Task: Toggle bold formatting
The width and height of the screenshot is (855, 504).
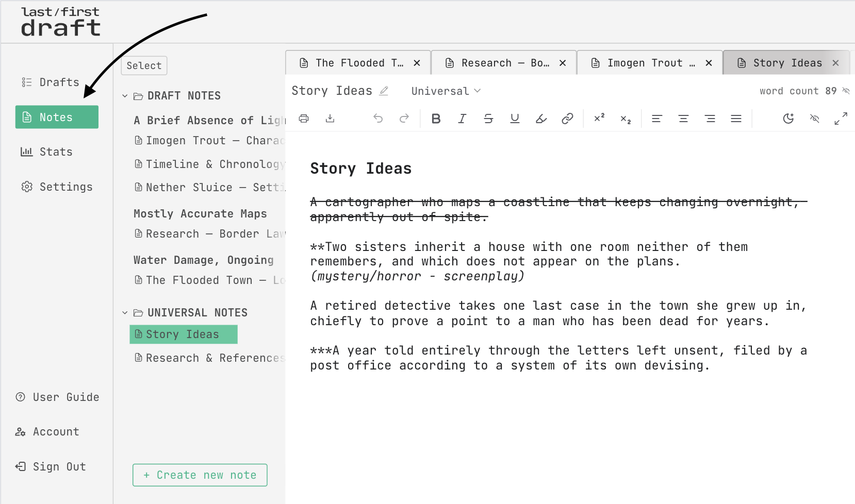Action: (436, 119)
